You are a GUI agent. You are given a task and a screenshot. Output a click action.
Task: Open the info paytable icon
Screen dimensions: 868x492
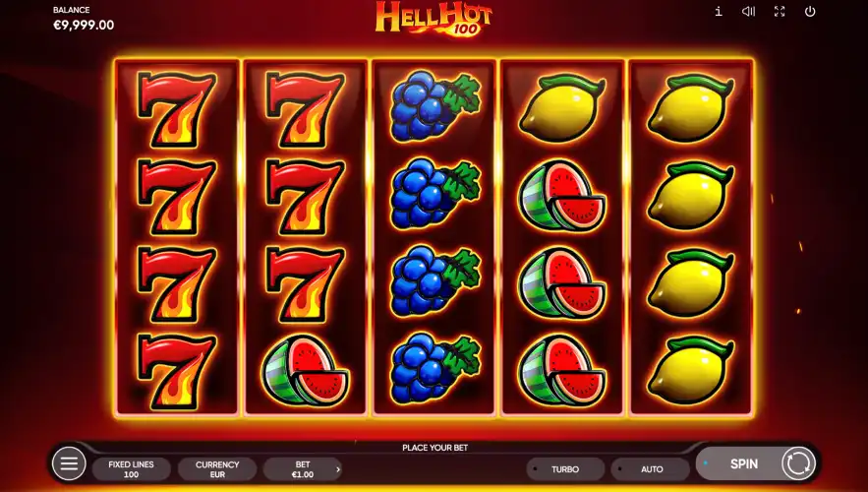[x=718, y=11]
